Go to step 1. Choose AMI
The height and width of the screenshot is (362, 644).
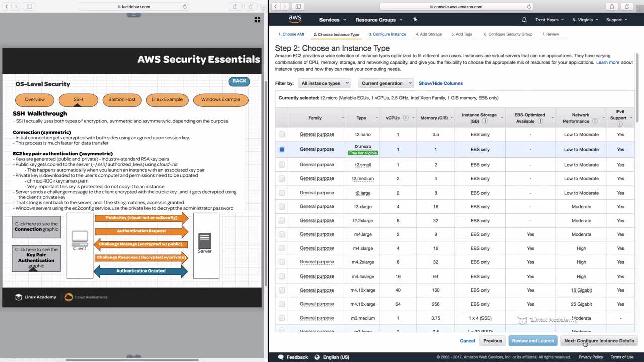click(291, 34)
